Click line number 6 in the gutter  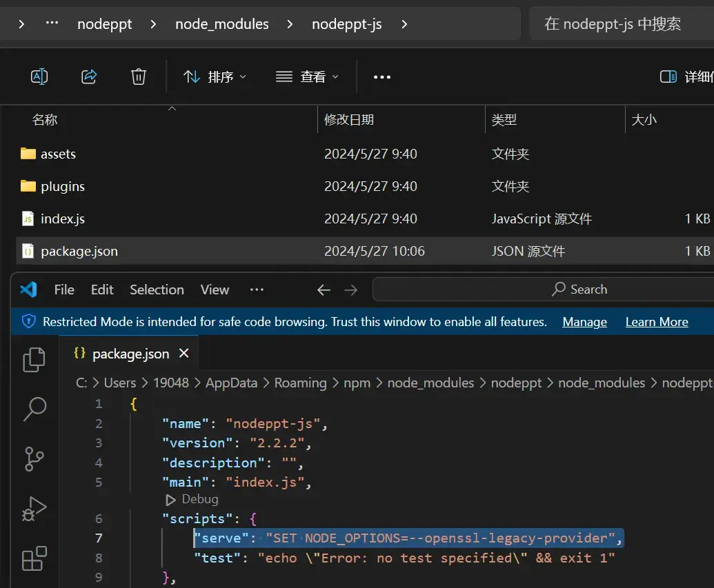(x=99, y=519)
